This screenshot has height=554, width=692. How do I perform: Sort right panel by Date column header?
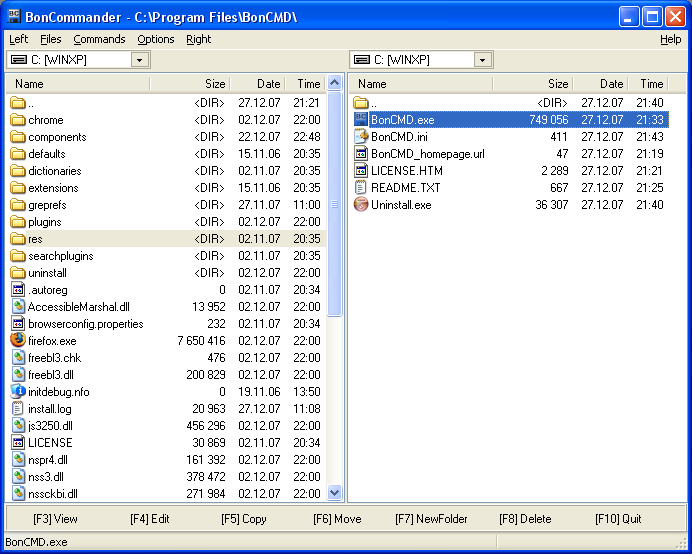(x=601, y=83)
